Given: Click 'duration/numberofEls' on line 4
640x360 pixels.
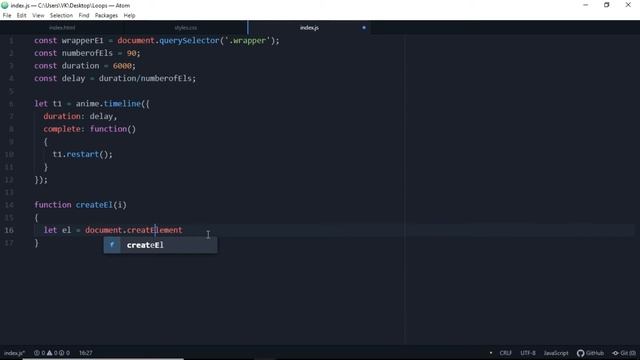Looking at the screenshot, I should click(145, 78).
